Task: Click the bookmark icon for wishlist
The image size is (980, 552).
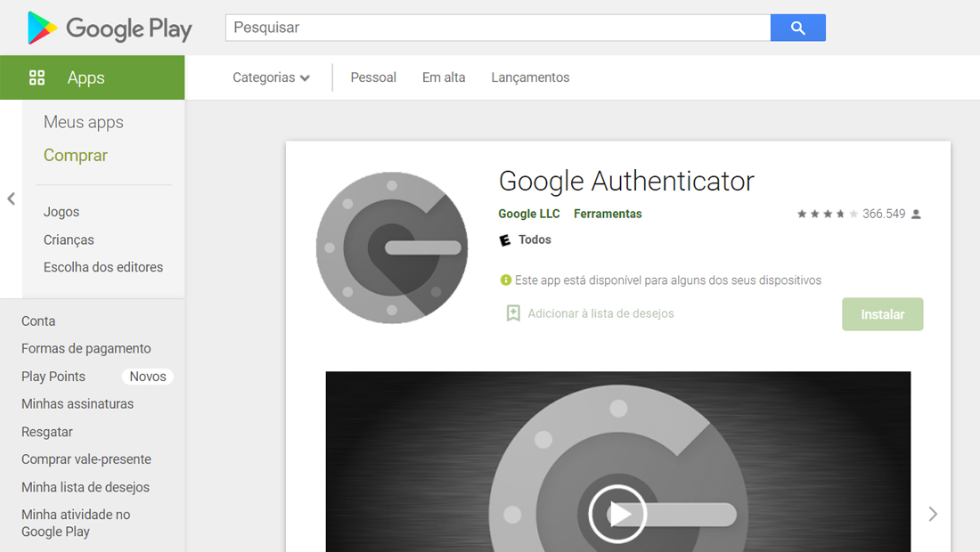Action: pos(512,313)
